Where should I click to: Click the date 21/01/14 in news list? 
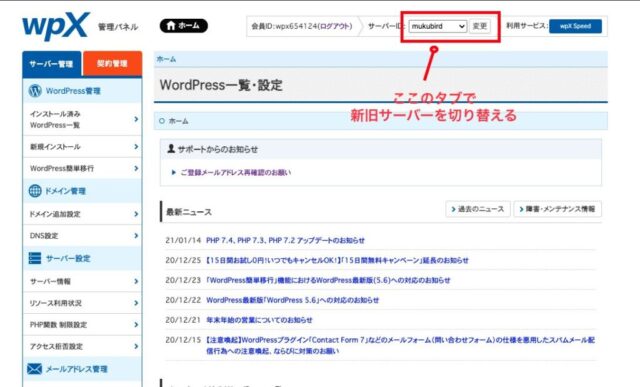[x=183, y=240]
